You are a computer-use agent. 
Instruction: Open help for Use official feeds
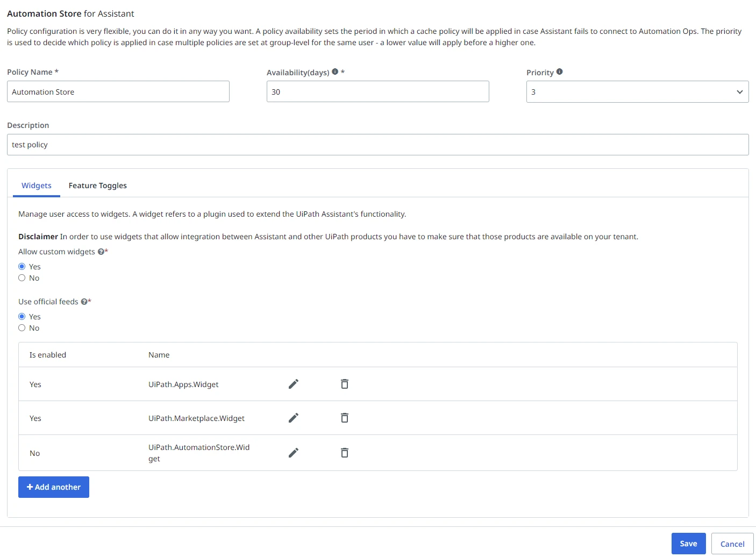(x=84, y=302)
